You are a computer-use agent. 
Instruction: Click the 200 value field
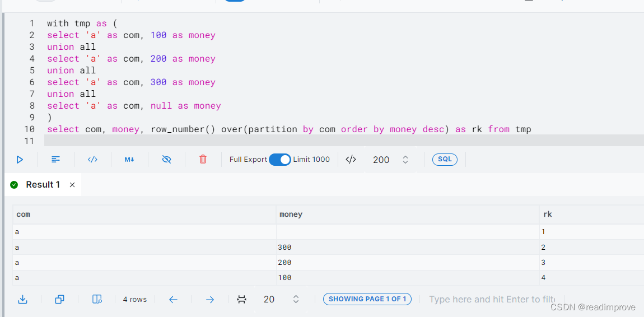381,159
